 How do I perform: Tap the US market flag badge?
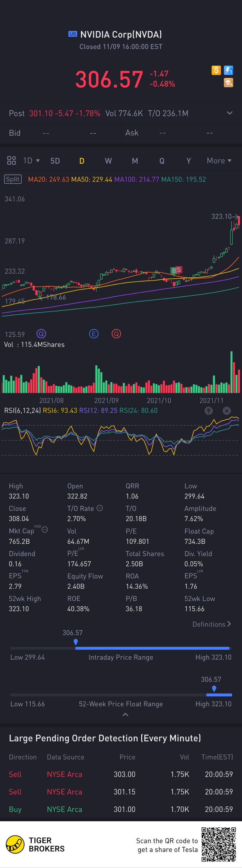[x=73, y=34]
